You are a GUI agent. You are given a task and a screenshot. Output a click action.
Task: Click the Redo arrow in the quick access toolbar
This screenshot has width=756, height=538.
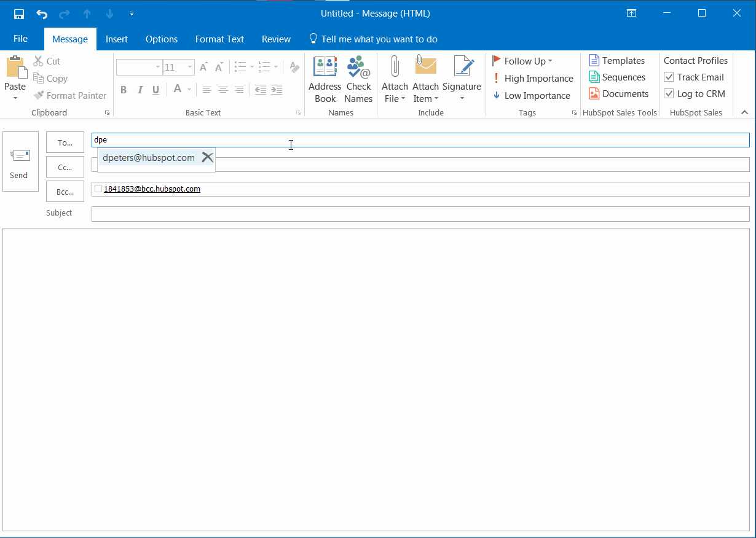tap(65, 14)
